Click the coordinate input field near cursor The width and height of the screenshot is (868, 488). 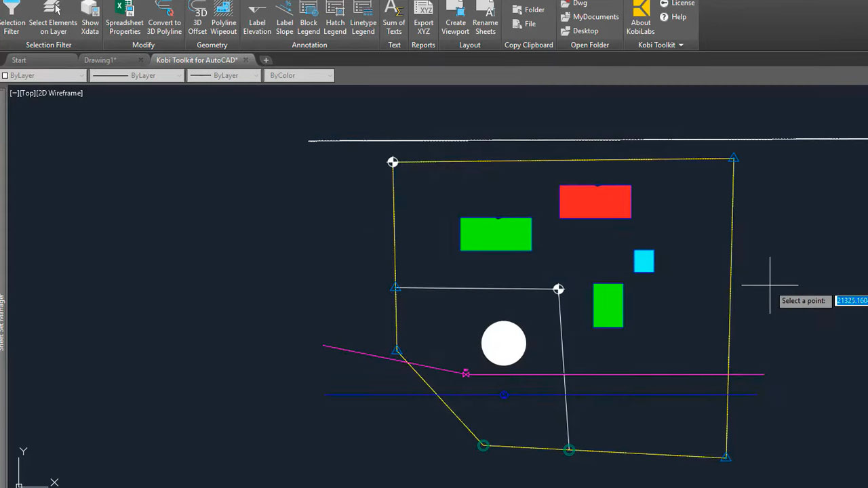852,301
